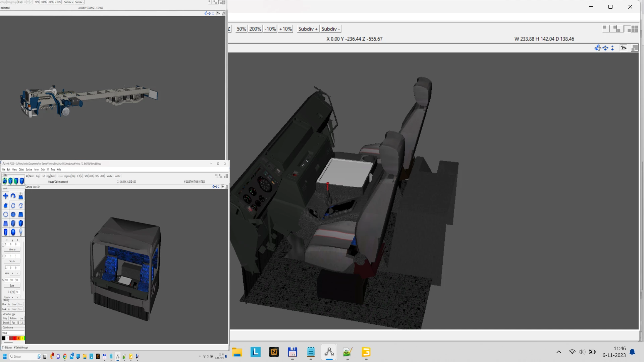Choose the Sphere primitive tool
Image resolution: width=644 pixels, height=362 pixels.
13,232
